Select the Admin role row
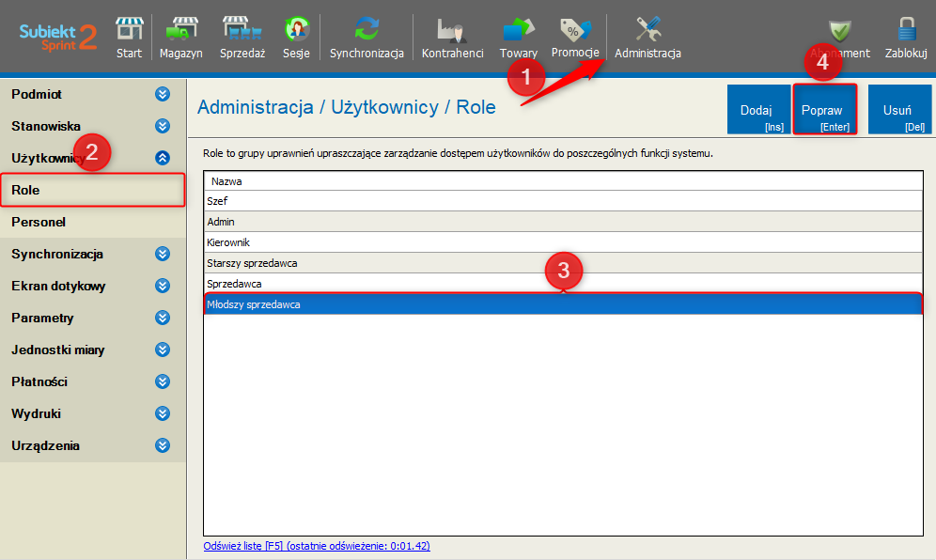936x560 pixels. click(563, 222)
